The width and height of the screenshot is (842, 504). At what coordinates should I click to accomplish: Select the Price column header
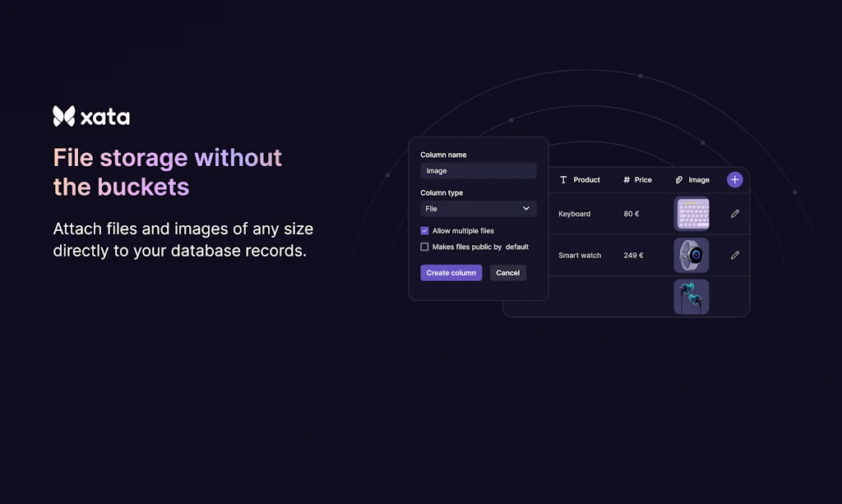tap(642, 180)
